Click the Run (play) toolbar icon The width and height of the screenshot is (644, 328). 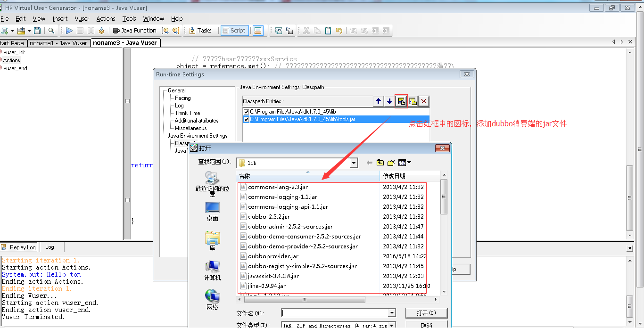(69, 31)
